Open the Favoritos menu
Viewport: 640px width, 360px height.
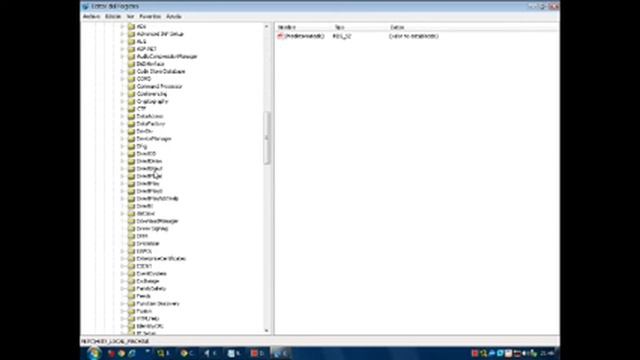[150, 17]
